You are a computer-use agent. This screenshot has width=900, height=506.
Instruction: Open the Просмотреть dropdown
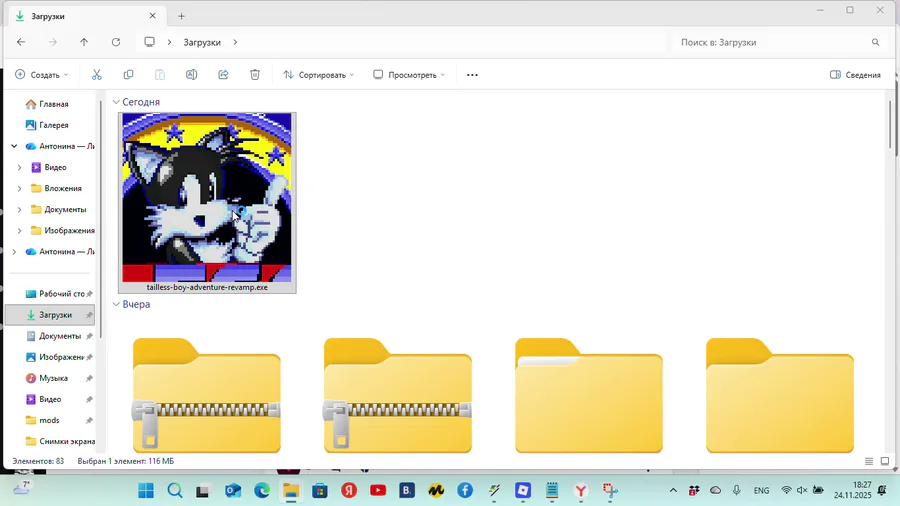click(x=409, y=75)
